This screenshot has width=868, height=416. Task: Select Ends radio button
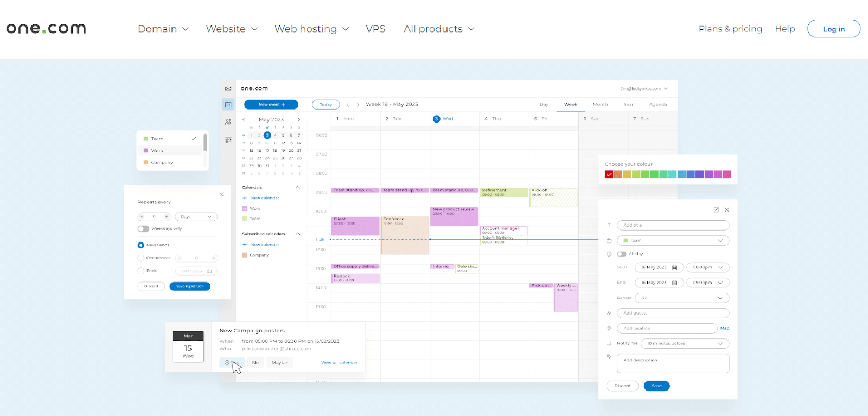click(x=141, y=271)
